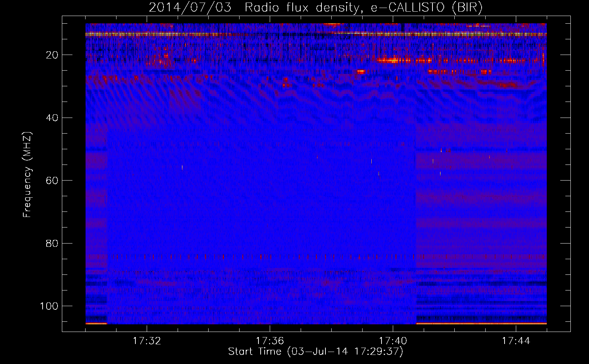
Task: Click the 60 frequency tick label
Action: pyautogui.click(x=52, y=181)
